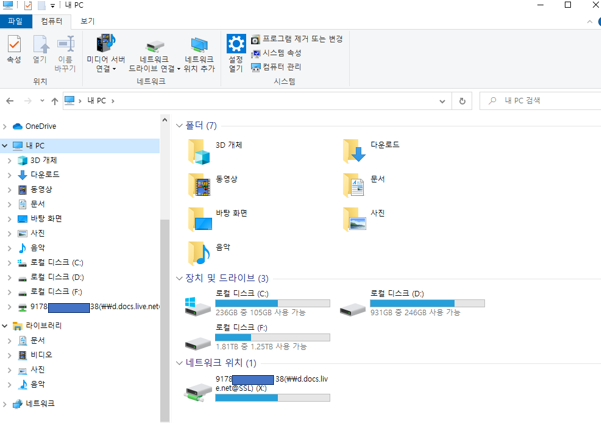Click 내 PC in the address bar

pos(97,101)
